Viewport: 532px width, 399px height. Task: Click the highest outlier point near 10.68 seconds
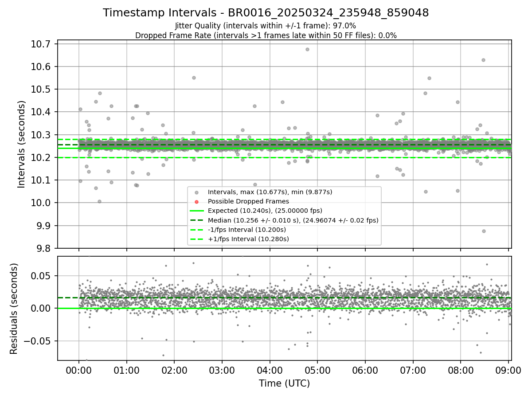307,49
